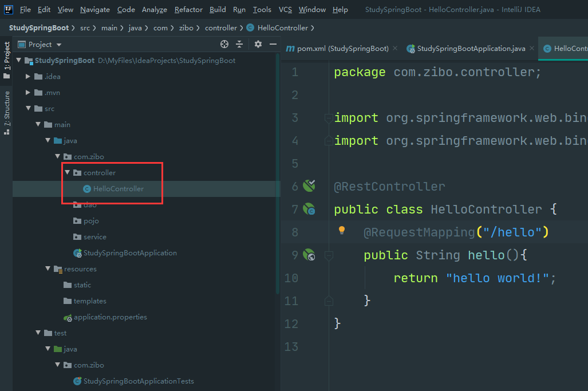Collapse the StudySpringBoot root node
588x391 pixels.
18,60
